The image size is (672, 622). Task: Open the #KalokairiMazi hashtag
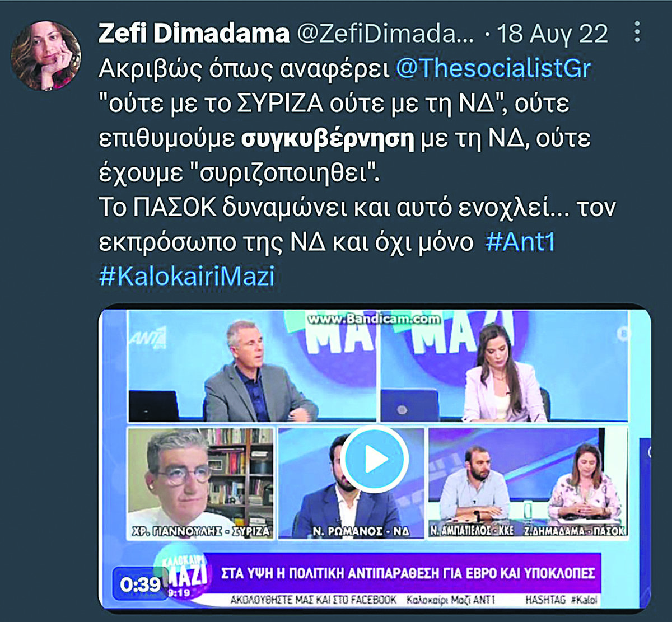187,277
